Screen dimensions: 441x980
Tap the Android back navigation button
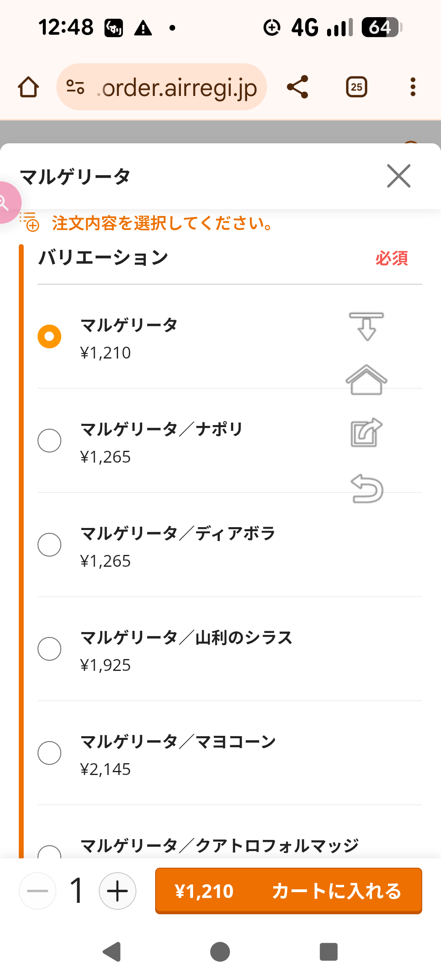[x=112, y=952]
